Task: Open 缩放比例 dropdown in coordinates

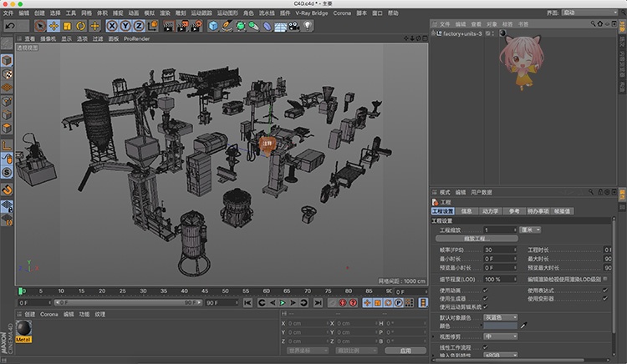Action: click(x=356, y=351)
